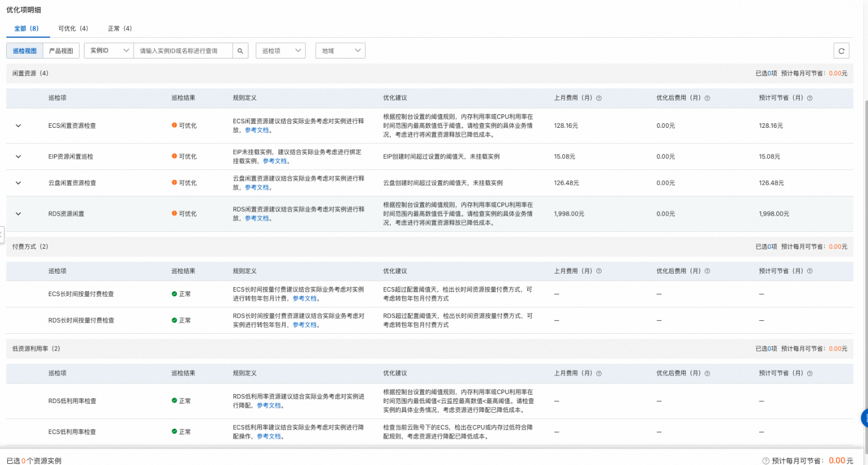Click 128.16元 under 上月费用
Viewport: 868px width, 465px height.
(566, 126)
